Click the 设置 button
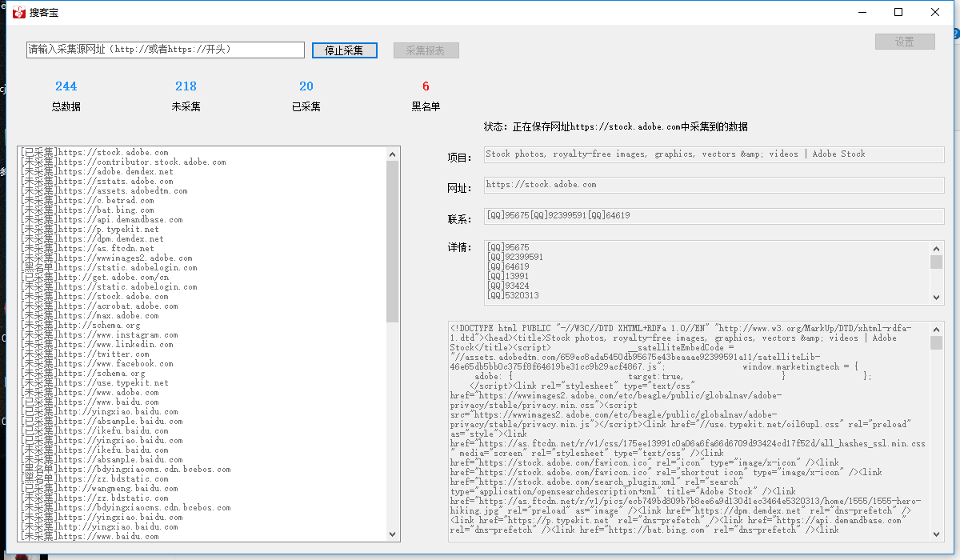This screenshot has width=960, height=560. point(905,42)
